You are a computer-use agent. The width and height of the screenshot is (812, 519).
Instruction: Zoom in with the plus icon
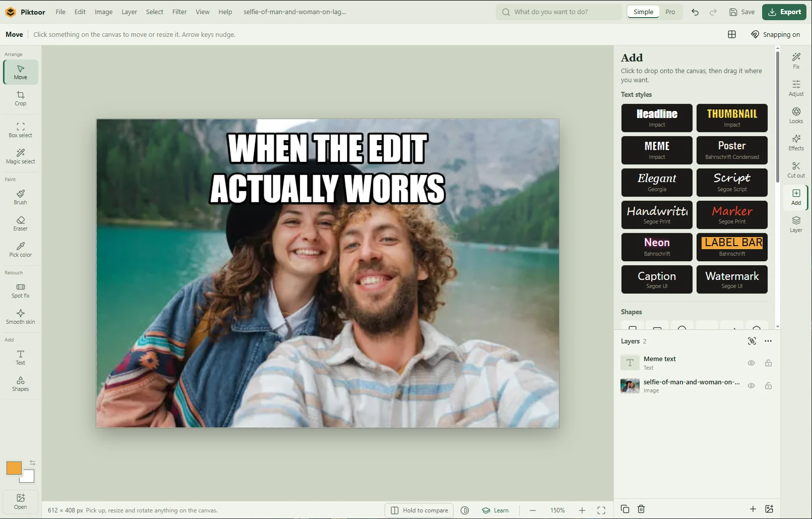(582, 510)
